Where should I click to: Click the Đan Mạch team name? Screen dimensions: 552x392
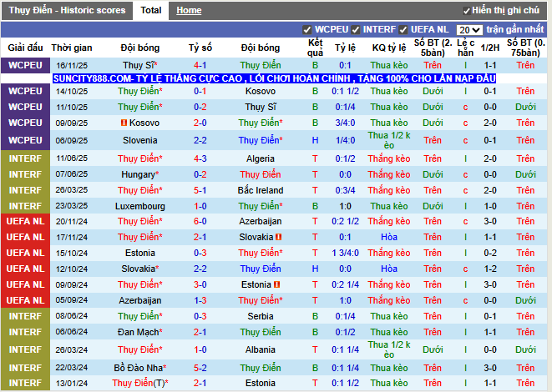[139, 332]
